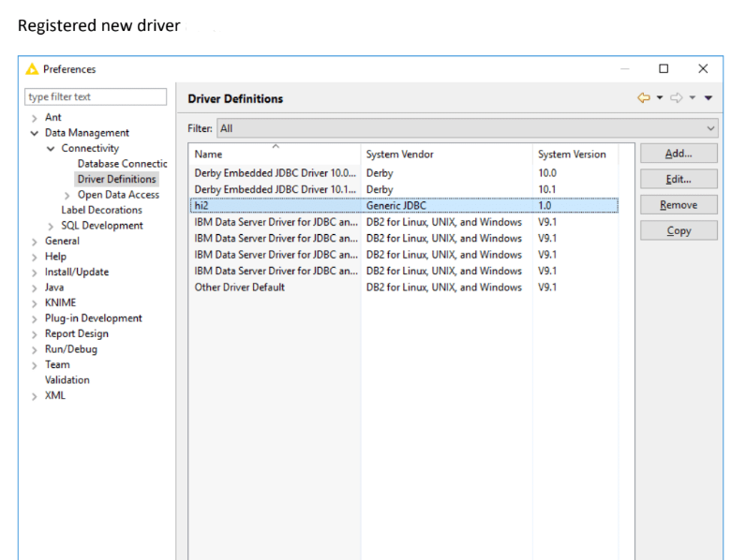Expand the Open Data Access node

(x=67, y=195)
